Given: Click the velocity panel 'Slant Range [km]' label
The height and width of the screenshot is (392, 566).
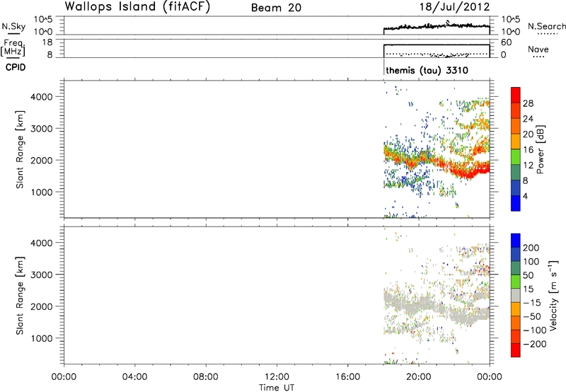Looking at the screenshot, I should (20, 295).
